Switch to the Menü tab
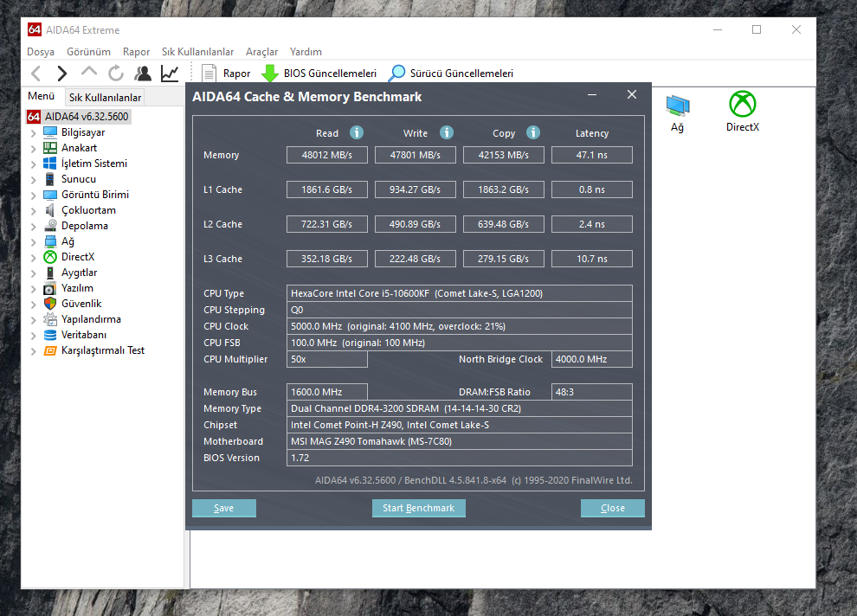This screenshot has width=857, height=616. coord(42,96)
